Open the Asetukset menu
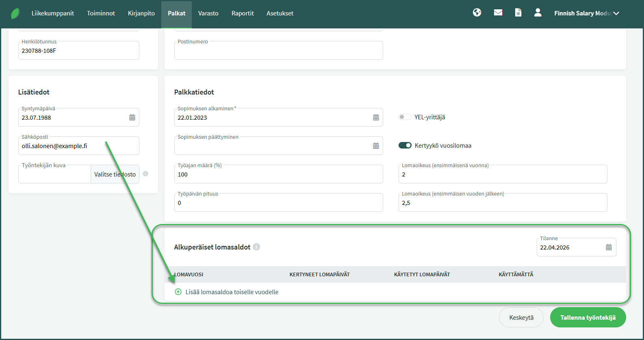644x340 pixels. pos(280,13)
